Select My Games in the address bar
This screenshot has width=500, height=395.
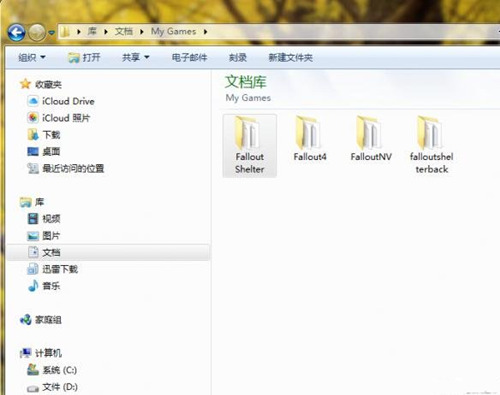click(x=173, y=31)
